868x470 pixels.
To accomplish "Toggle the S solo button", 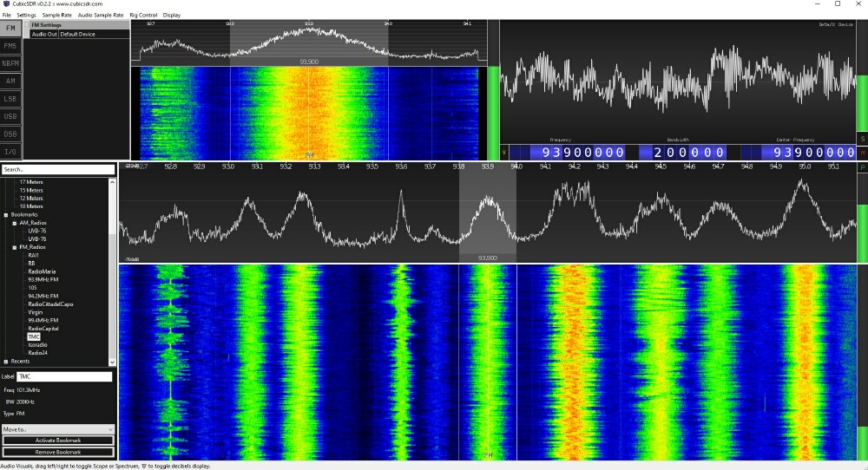I will tap(863, 139).
